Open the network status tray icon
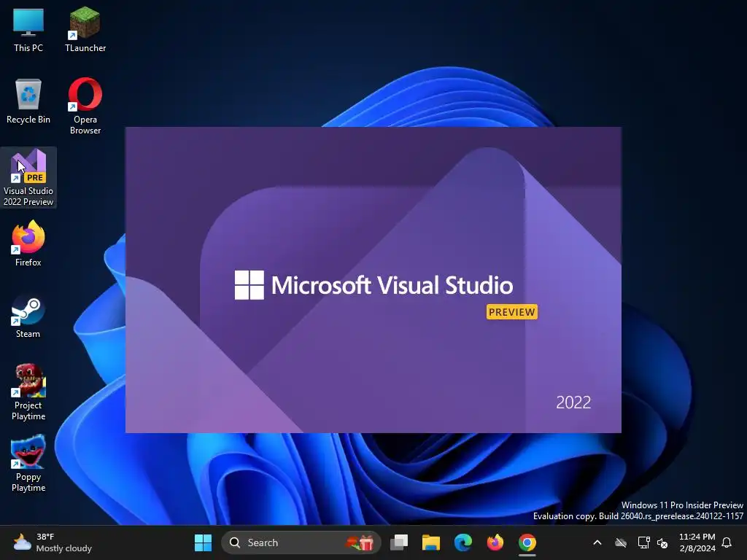The width and height of the screenshot is (747, 560). (643, 542)
